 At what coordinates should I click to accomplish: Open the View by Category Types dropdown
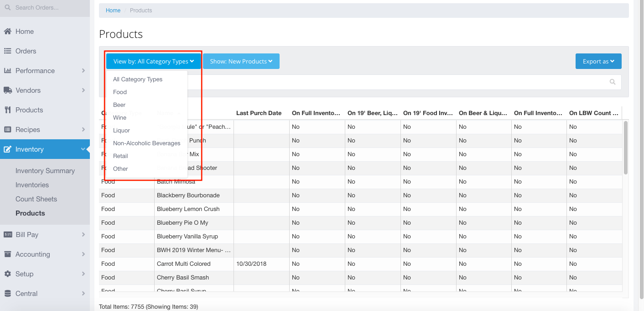[154, 62]
